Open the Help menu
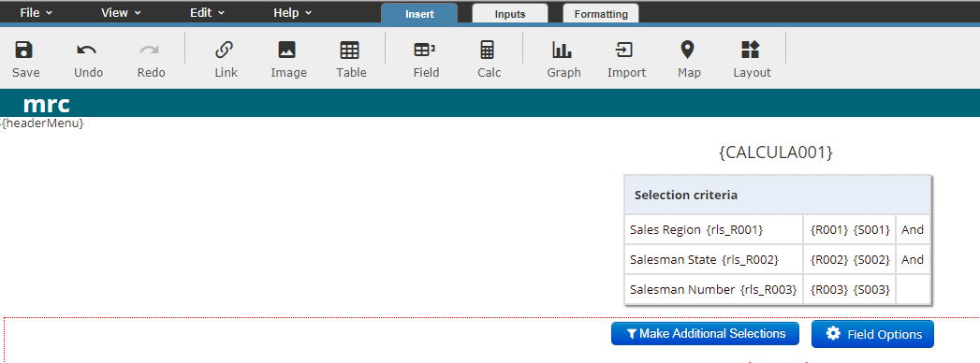This screenshot has height=363, width=980. tap(292, 12)
